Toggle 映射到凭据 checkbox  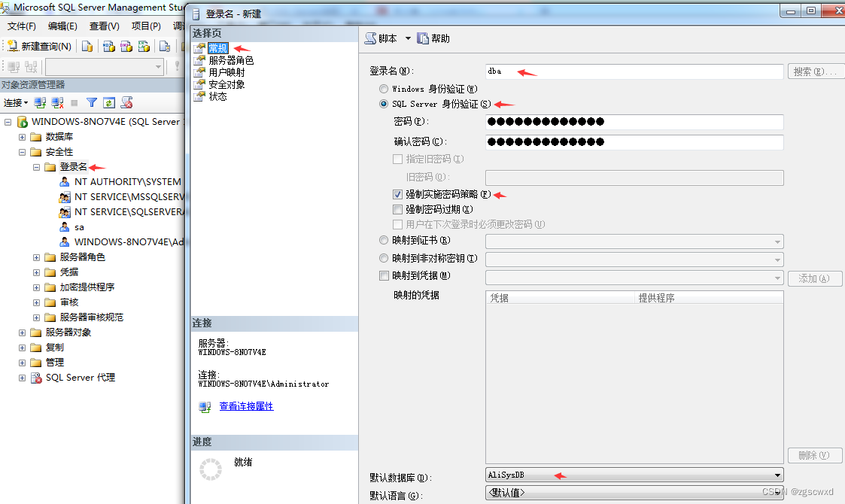pyautogui.click(x=385, y=276)
